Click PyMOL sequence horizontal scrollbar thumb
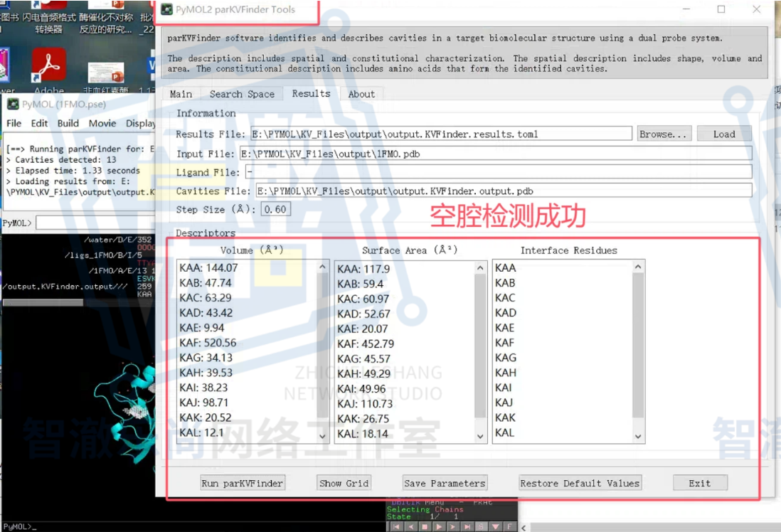 pos(43,302)
